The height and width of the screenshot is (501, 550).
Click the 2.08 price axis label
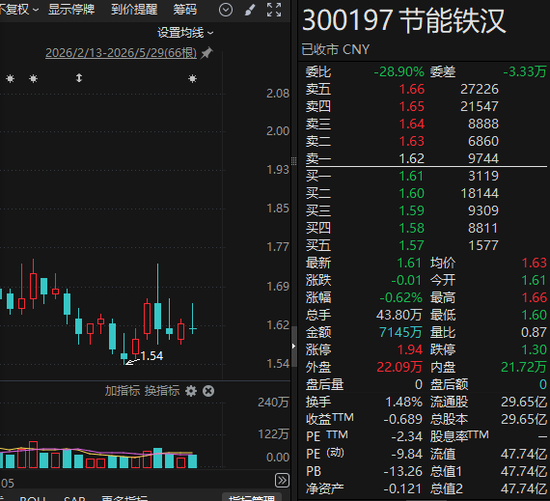coord(278,94)
